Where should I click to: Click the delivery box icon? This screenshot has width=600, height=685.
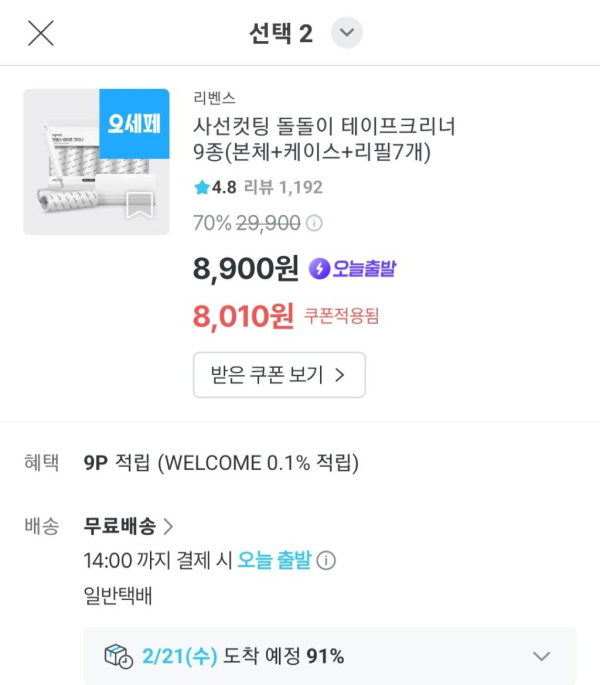118,656
